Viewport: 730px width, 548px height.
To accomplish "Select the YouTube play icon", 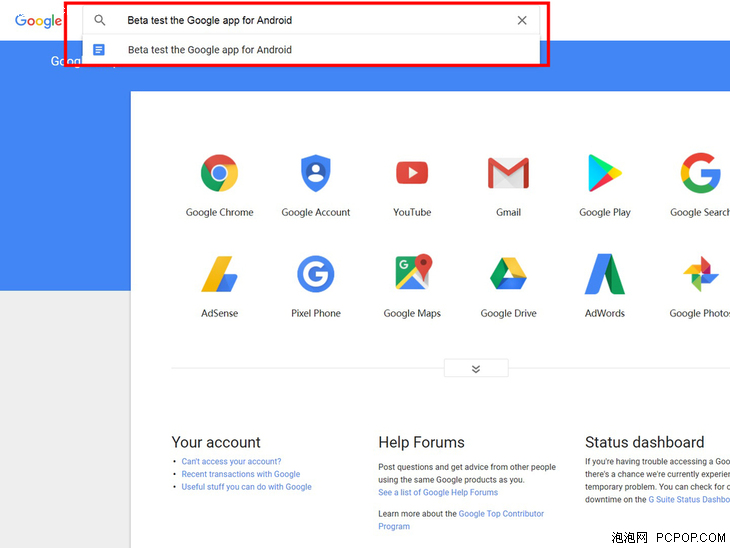I will point(412,173).
